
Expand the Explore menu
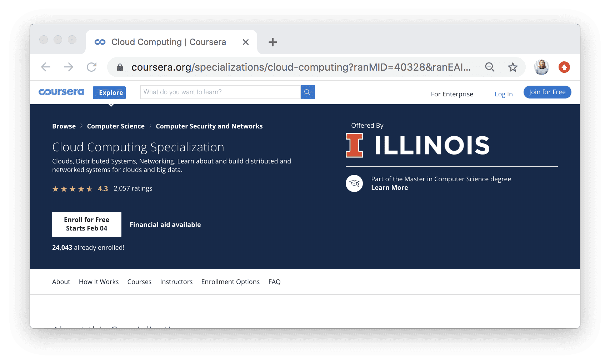tap(109, 93)
